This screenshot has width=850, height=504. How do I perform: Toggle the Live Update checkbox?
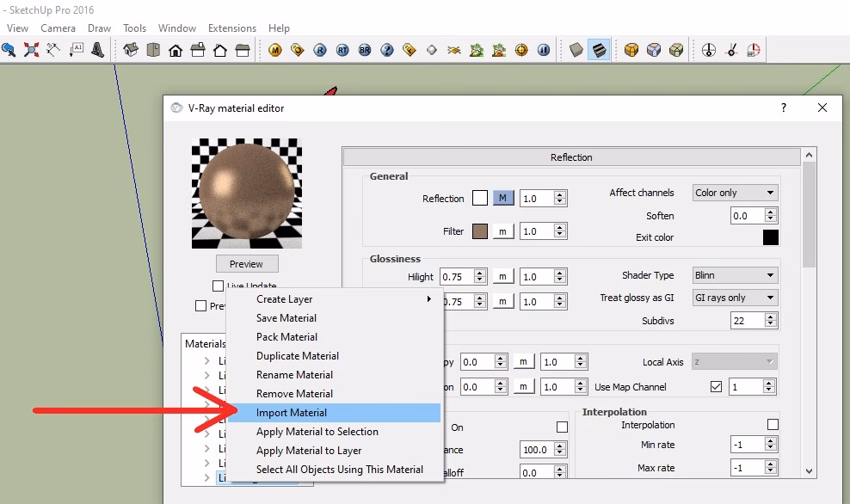coord(218,286)
